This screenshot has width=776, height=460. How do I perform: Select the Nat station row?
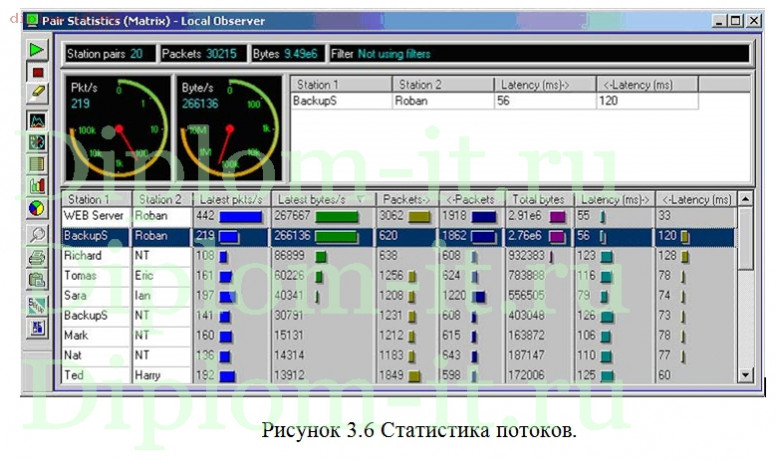[x=399, y=355]
